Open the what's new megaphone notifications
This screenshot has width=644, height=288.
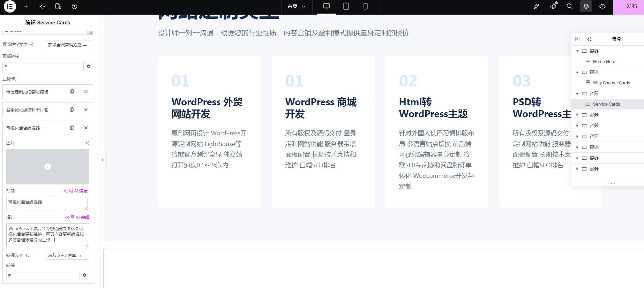click(x=553, y=6)
